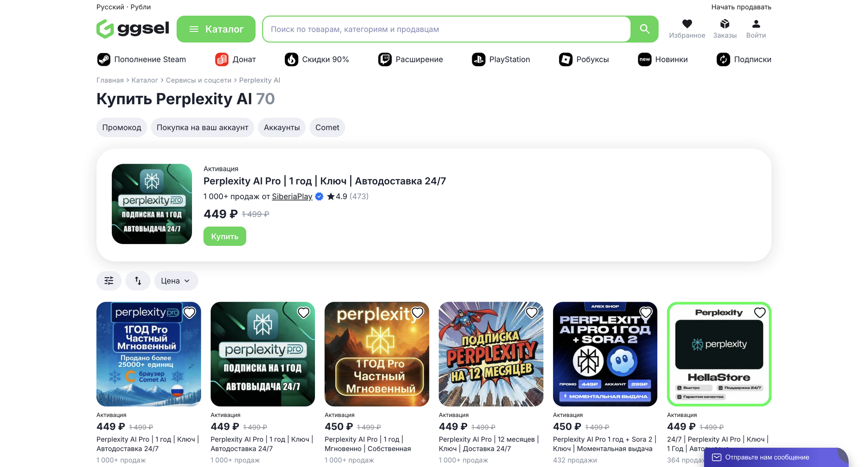Click the green search magnifier button
Screen dimensions: 868x467
[x=645, y=29]
